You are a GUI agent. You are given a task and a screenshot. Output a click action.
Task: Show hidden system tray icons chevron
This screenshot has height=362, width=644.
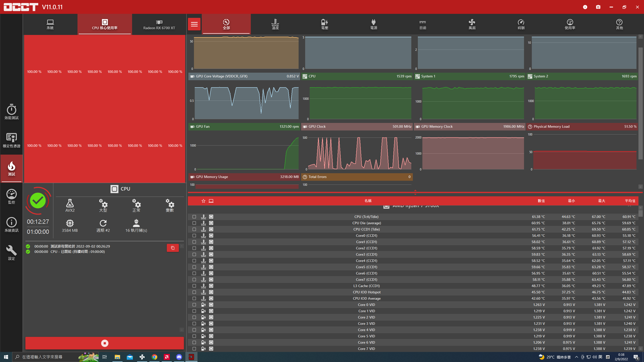(x=576, y=357)
